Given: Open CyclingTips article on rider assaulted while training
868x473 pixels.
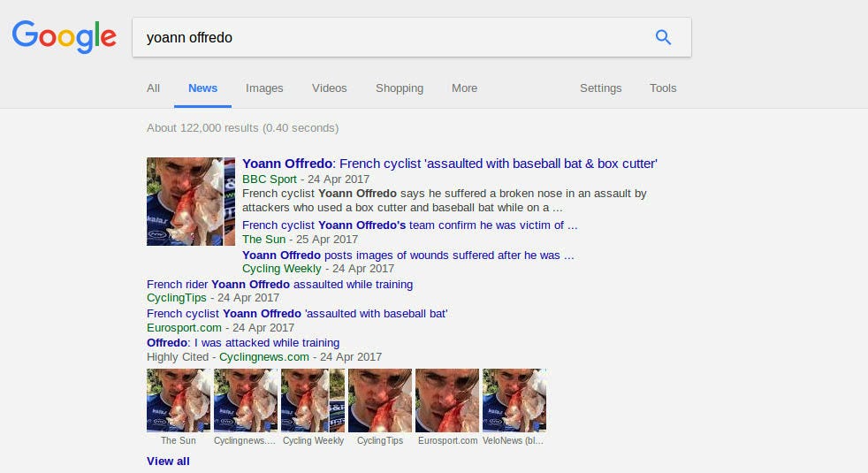Looking at the screenshot, I should [x=279, y=285].
